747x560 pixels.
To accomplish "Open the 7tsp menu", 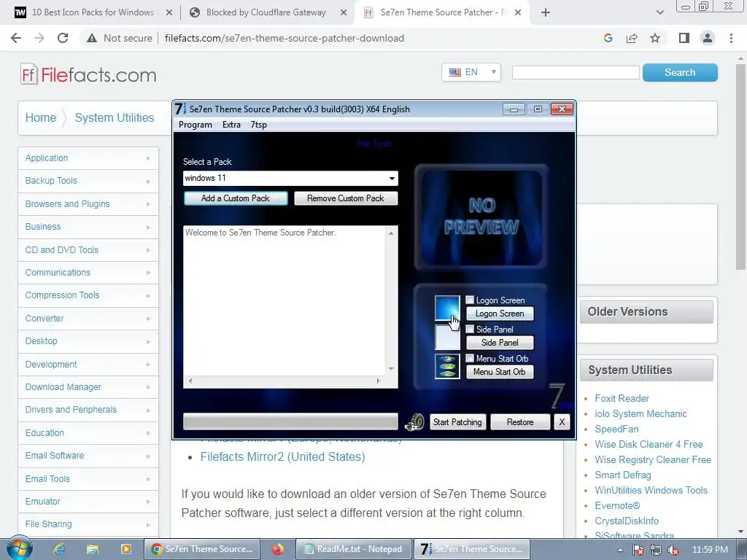I will [259, 125].
